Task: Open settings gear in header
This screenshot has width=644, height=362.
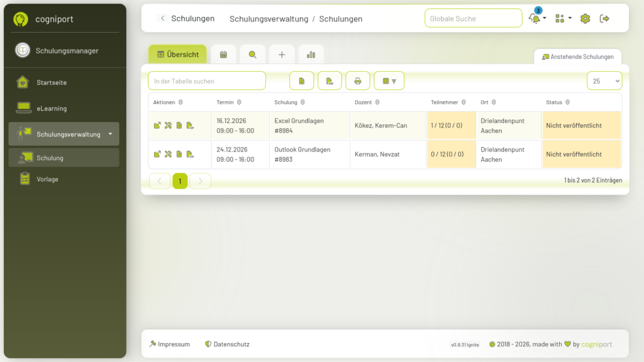Action: [x=585, y=18]
